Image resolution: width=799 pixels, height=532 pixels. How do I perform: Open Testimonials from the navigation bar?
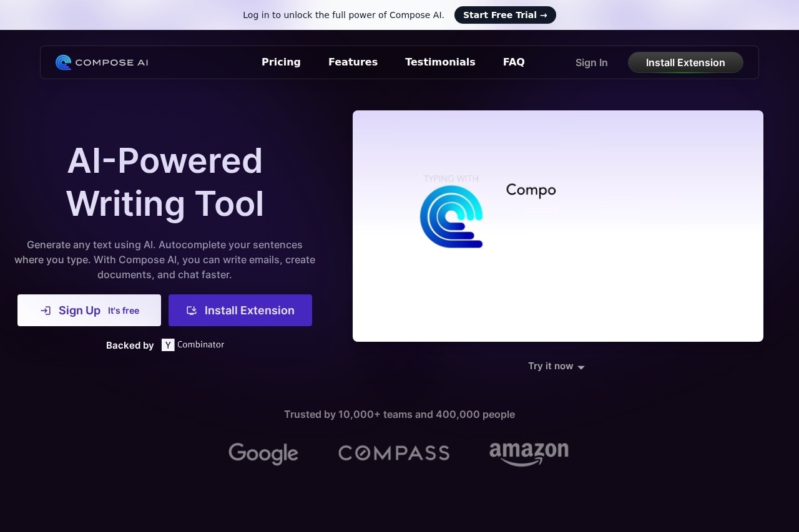pos(440,62)
